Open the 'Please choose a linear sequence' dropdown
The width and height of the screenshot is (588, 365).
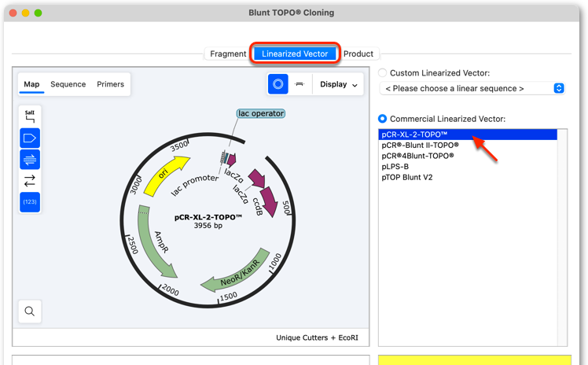(472, 89)
